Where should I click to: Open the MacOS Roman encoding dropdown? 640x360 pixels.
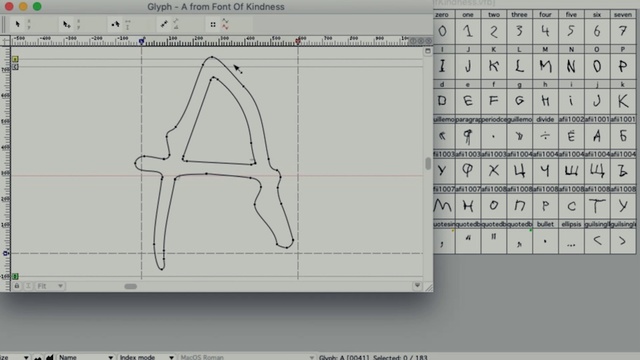[x=247, y=357]
